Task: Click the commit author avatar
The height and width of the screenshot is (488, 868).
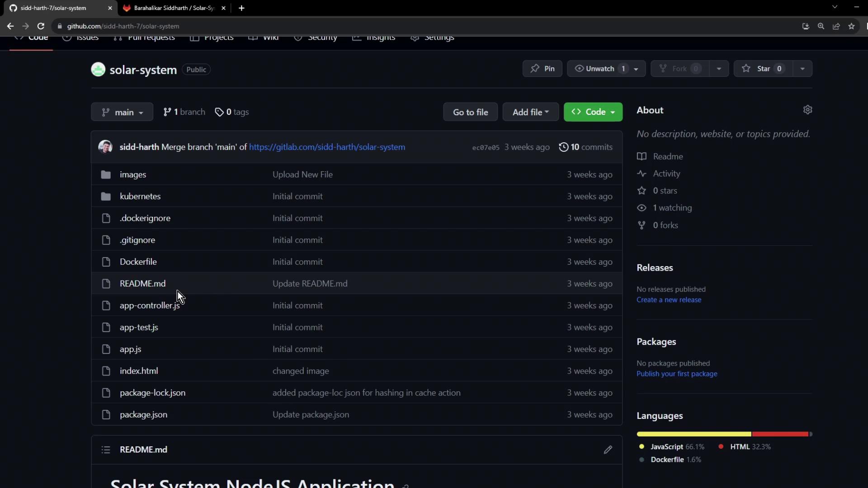Action: [105, 147]
